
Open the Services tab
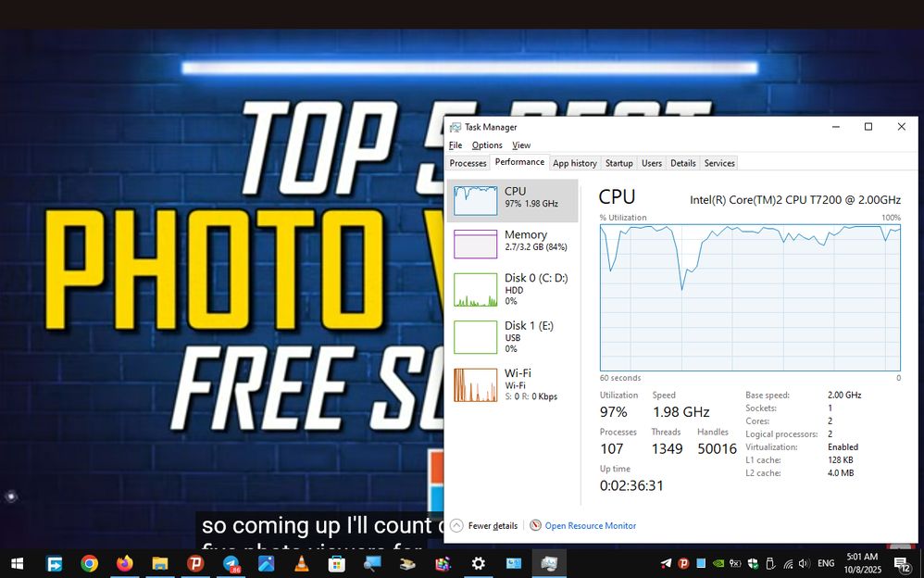(719, 163)
